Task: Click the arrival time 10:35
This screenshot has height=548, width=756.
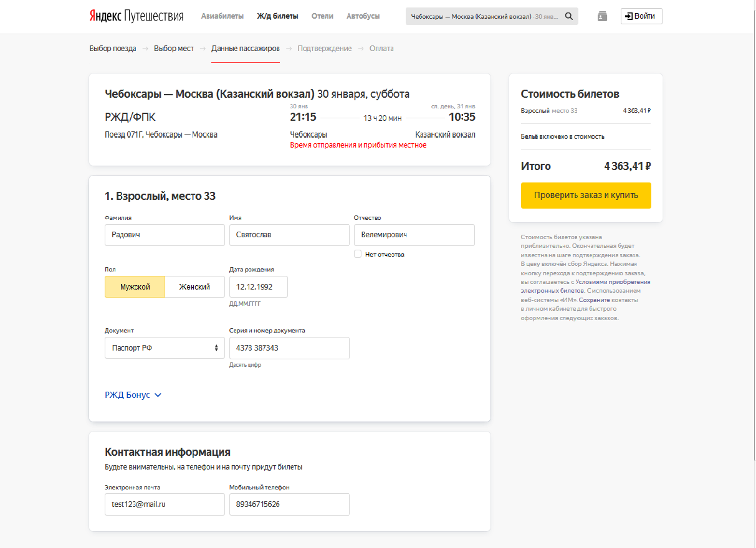Action: [462, 117]
